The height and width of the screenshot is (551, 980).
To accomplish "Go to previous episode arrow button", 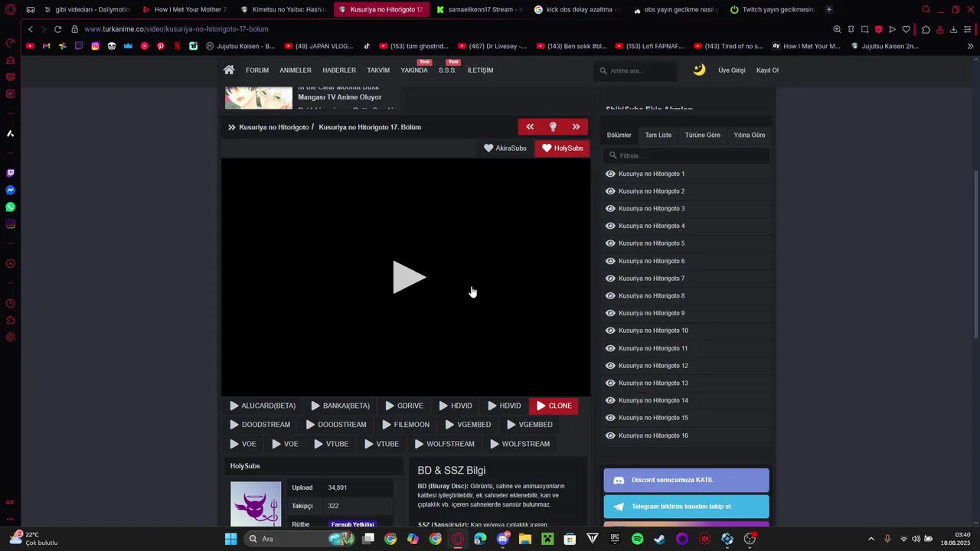I will (x=530, y=127).
